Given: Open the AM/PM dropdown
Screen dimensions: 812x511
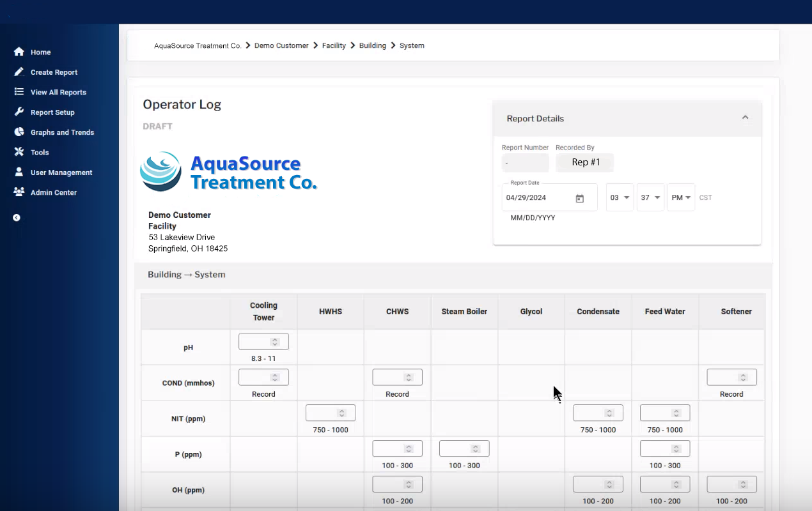Looking at the screenshot, I should tap(681, 198).
